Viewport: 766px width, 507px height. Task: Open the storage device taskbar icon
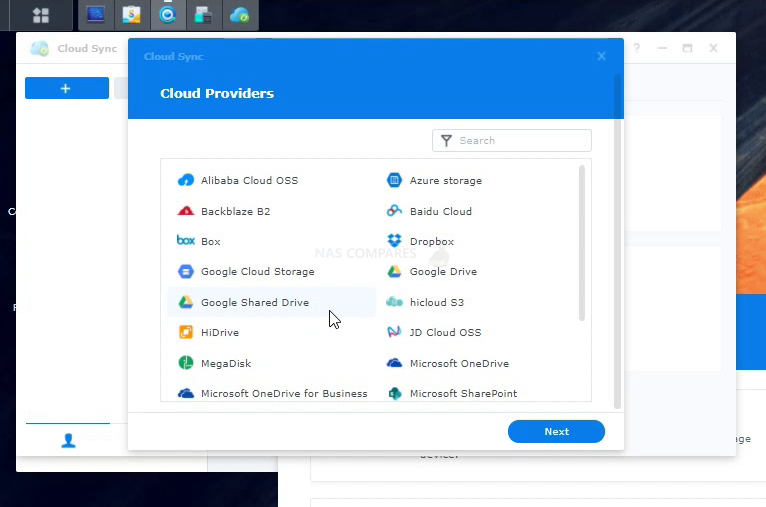tap(203, 15)
